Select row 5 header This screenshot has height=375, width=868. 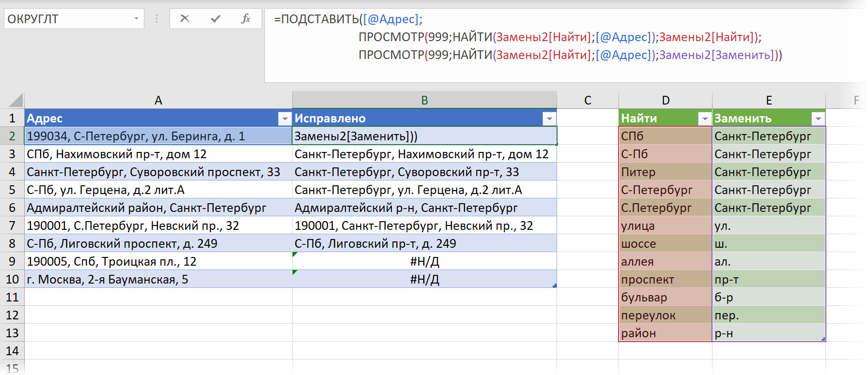pos(12,190)
